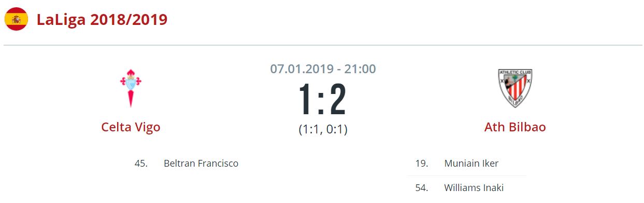Click the 54. minute marker
Viewport: 644px width, 203px height.
[x=422, y=188]
